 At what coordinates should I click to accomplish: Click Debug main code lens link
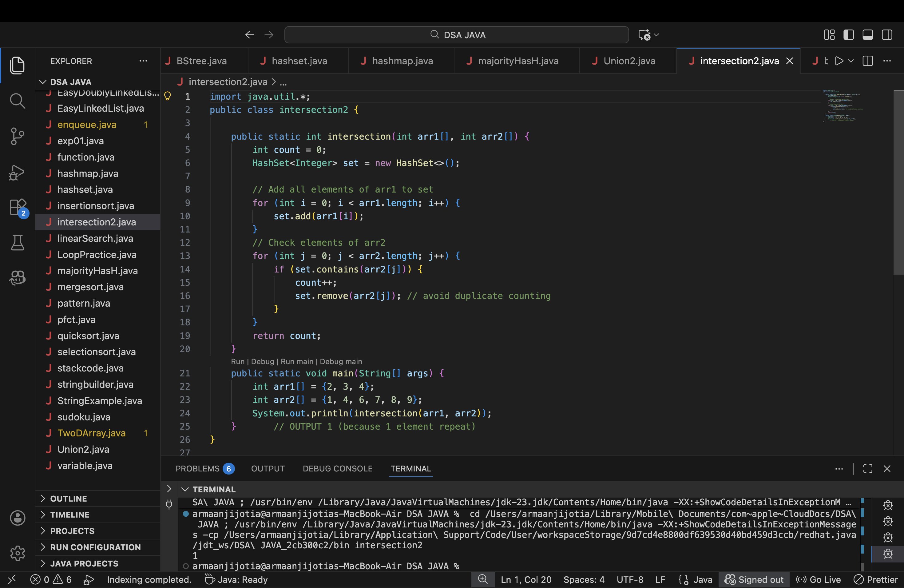click(x=341, y=362)
